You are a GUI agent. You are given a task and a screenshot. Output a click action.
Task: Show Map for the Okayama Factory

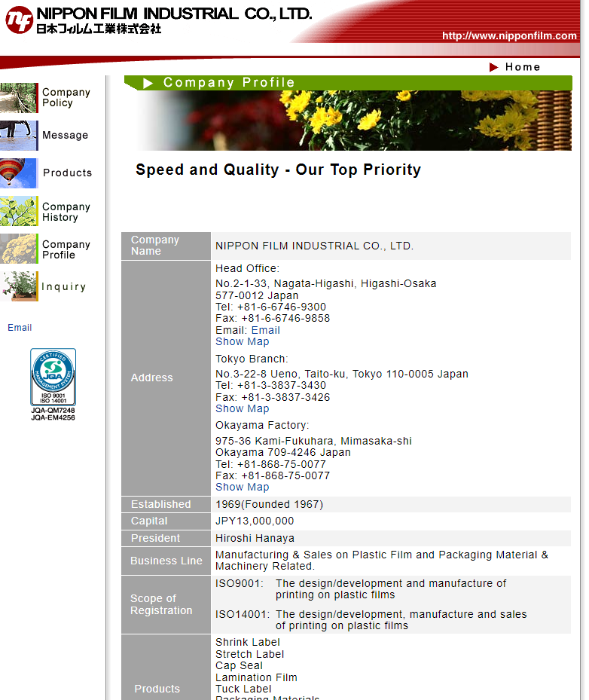[242, 488]
